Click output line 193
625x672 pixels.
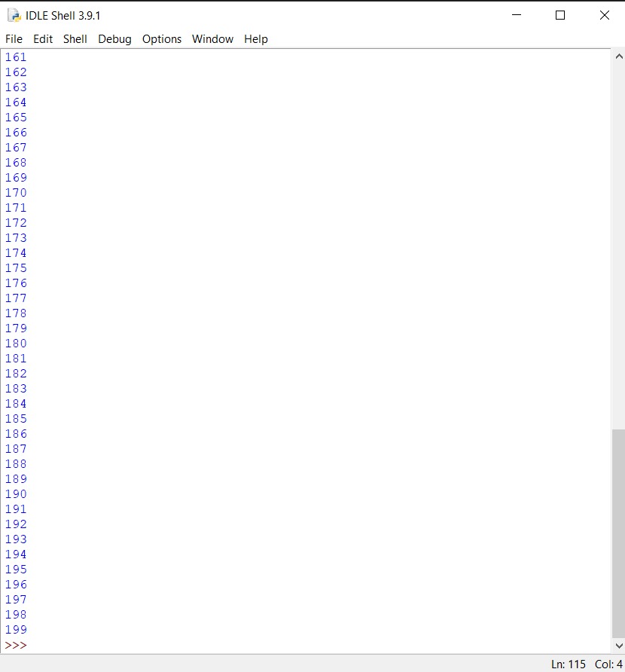[16, 539]
